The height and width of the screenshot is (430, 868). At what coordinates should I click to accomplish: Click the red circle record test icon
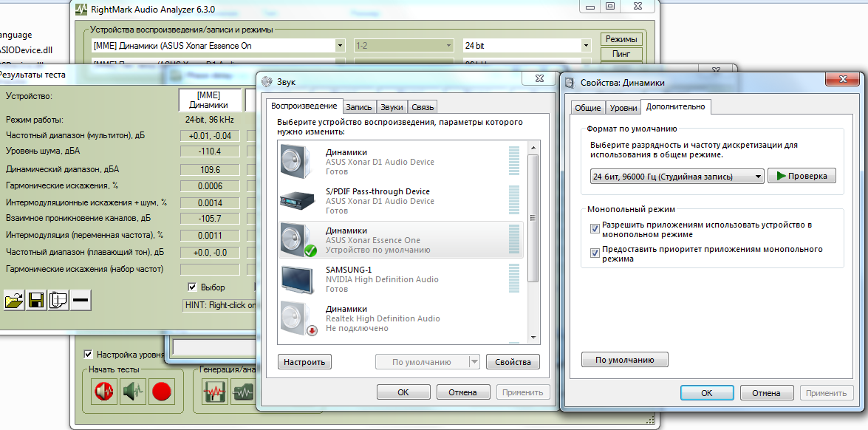[x=163, y=392]
